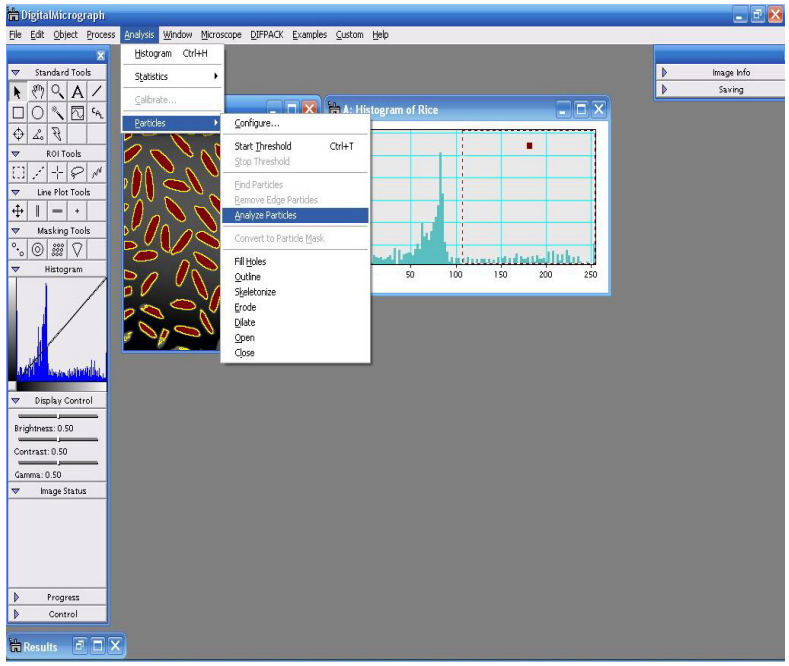Select the crosshair point ROI tool
The width and height of the screenshot is (789, 666).
pos(57,174)
